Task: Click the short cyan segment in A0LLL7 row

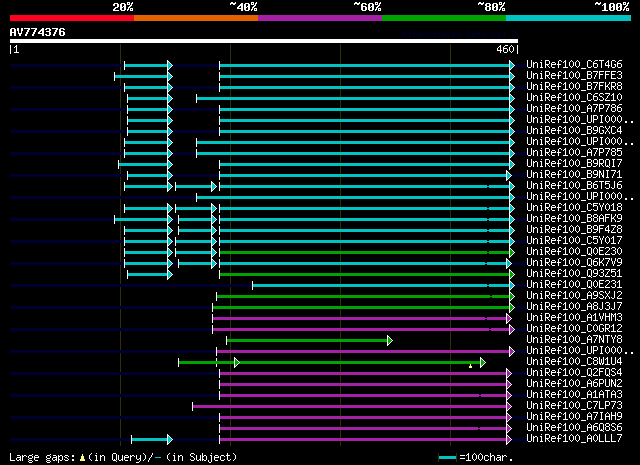Action: click(152, 439)
